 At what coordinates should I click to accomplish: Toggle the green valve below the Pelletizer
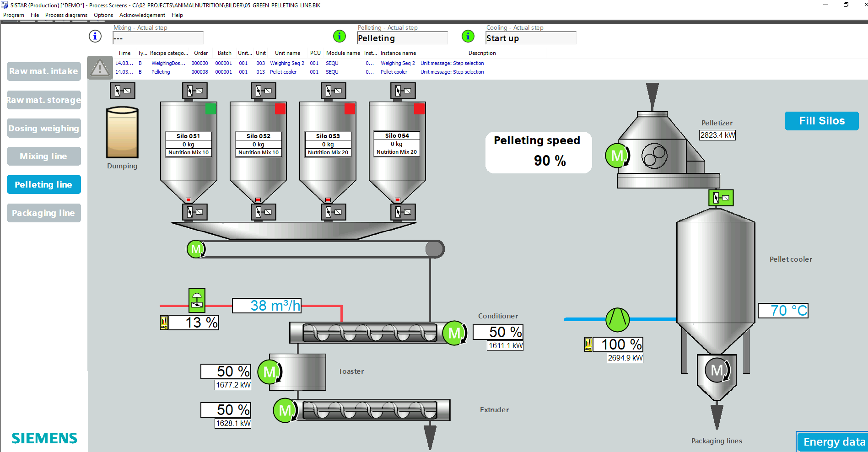[721, 198]
